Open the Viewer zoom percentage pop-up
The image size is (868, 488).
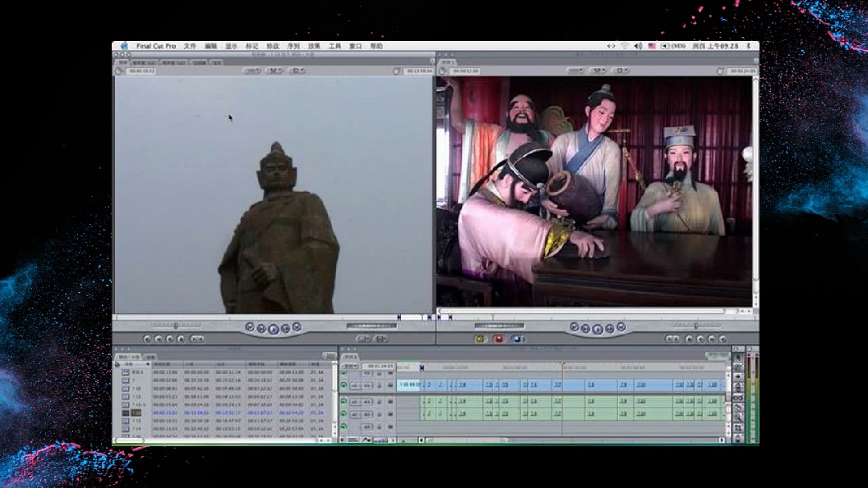coord(252,71)
